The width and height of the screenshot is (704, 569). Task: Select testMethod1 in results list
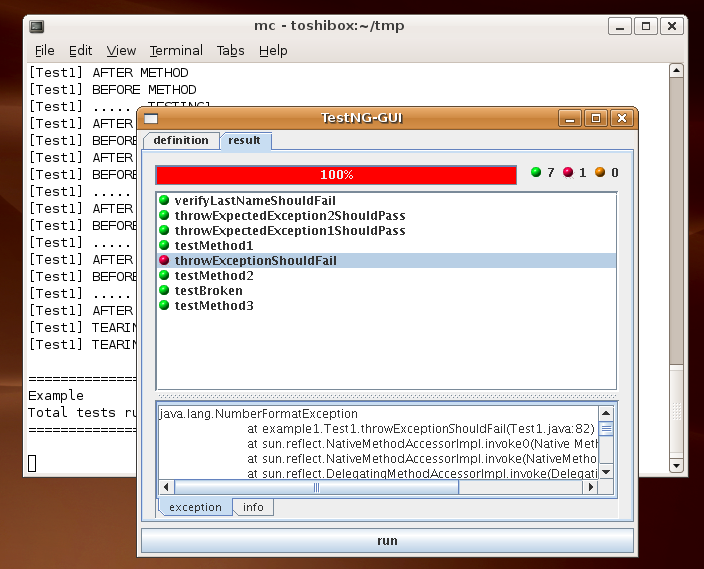pos(387,246)
